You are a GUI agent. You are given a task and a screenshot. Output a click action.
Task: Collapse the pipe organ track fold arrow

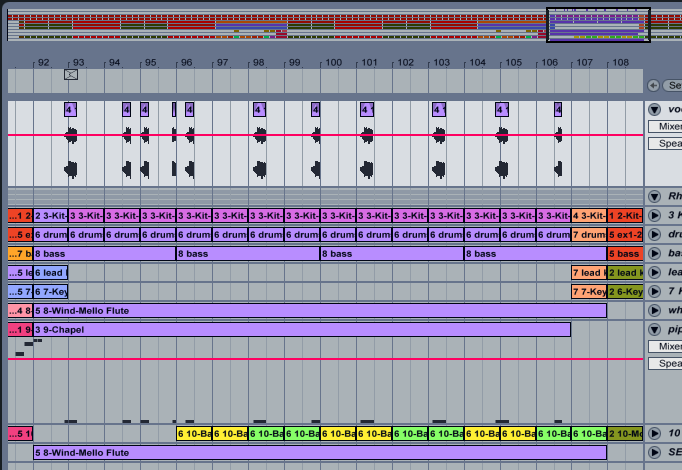(654, 329)
